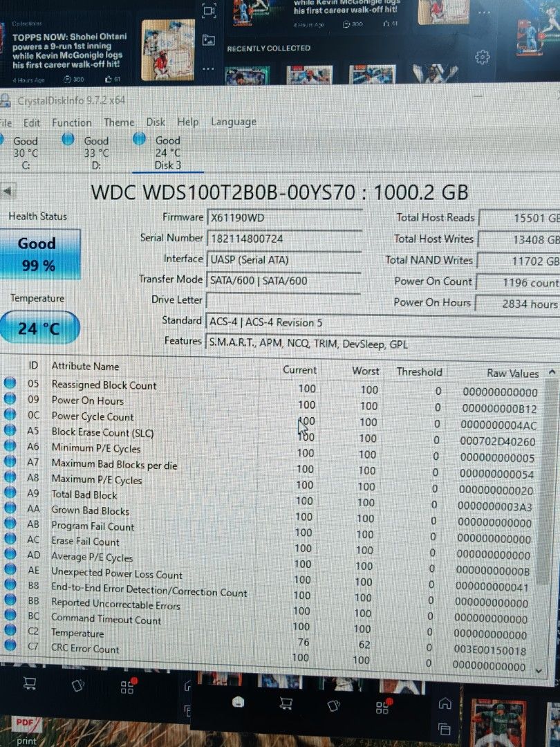The height and width of the screenshot is (747, 560).
Task: Click the previous disk arrow button
Action: click(7, 192)
